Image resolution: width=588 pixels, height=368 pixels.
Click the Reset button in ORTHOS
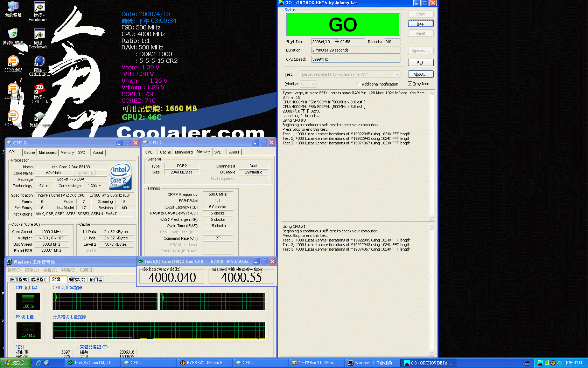tap(421, 33)
